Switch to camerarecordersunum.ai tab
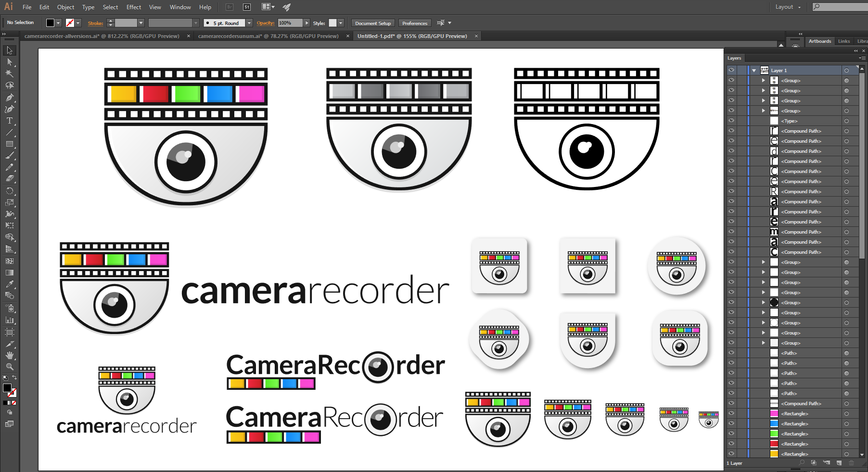 click(x=268, y=36)
